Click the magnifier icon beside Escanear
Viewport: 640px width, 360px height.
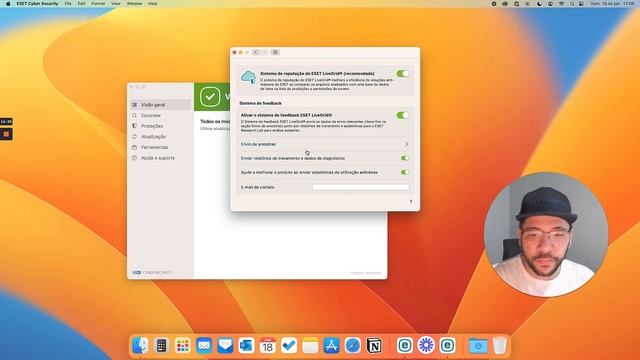(134, 116)
